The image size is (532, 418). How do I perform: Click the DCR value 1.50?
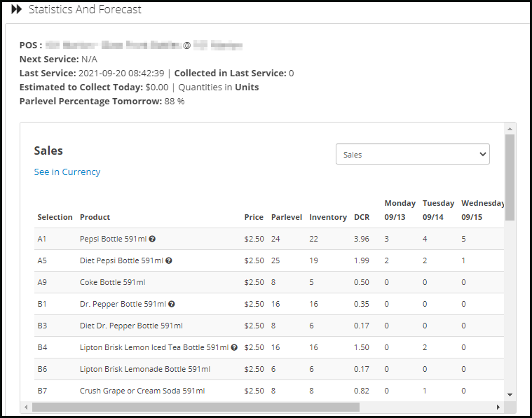[362, 347]
